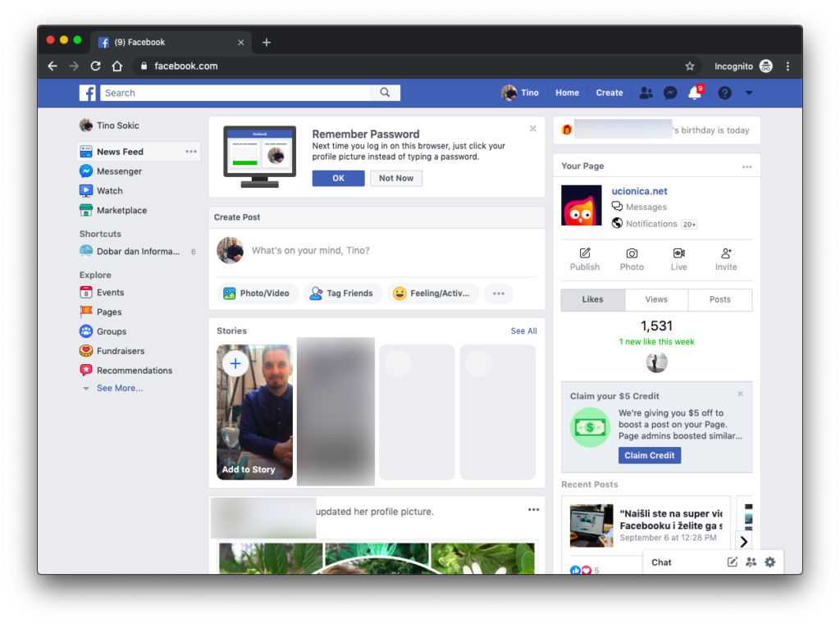Open chat settings gear icon

pos(769,563)
